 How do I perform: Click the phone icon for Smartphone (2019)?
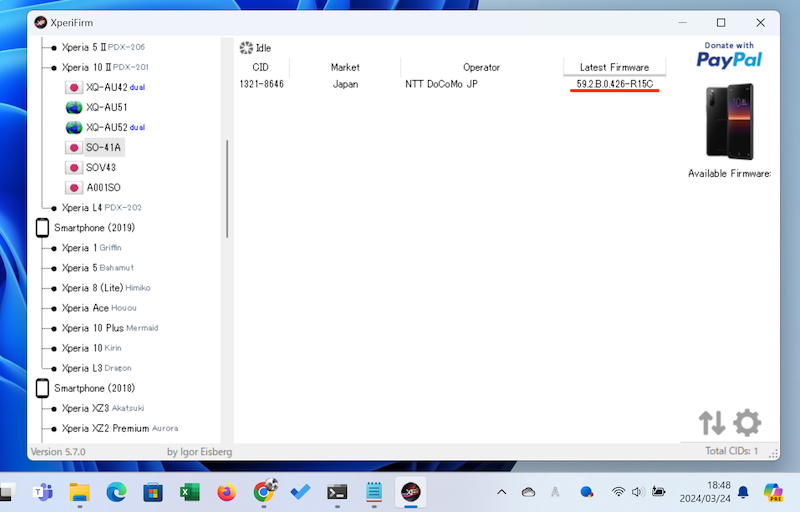tap(42, 228)
